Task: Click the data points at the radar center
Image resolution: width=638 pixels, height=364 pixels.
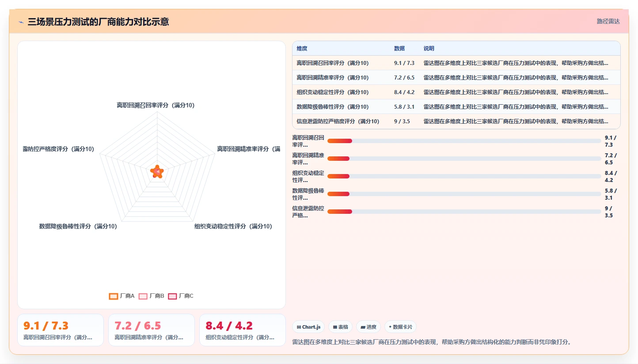Action: 157,171
